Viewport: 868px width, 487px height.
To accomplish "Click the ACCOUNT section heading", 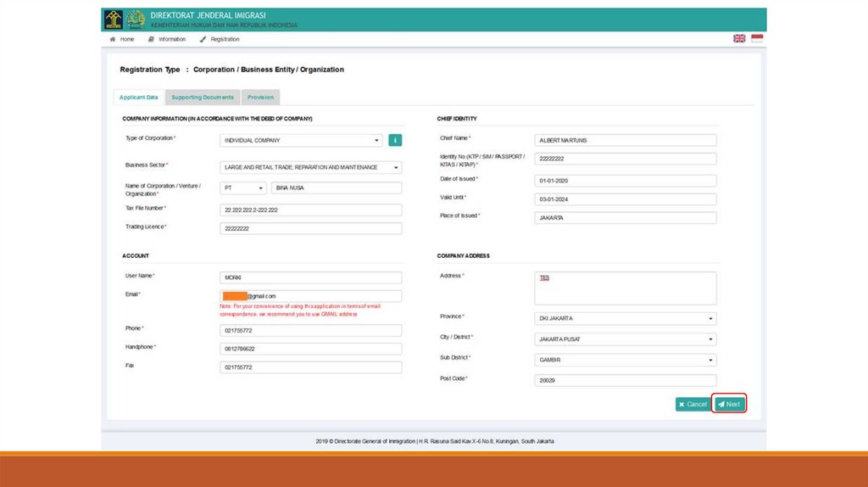I will pos(136,256).
